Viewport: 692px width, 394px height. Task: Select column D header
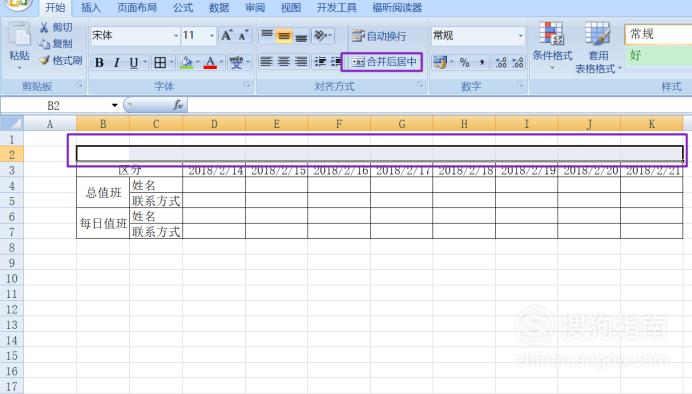214,124
